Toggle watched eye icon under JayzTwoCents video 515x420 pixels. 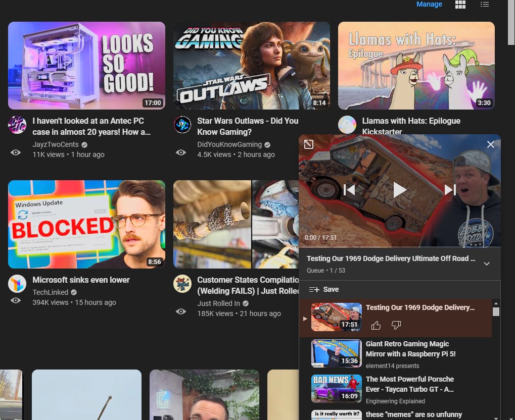(16, 152)
